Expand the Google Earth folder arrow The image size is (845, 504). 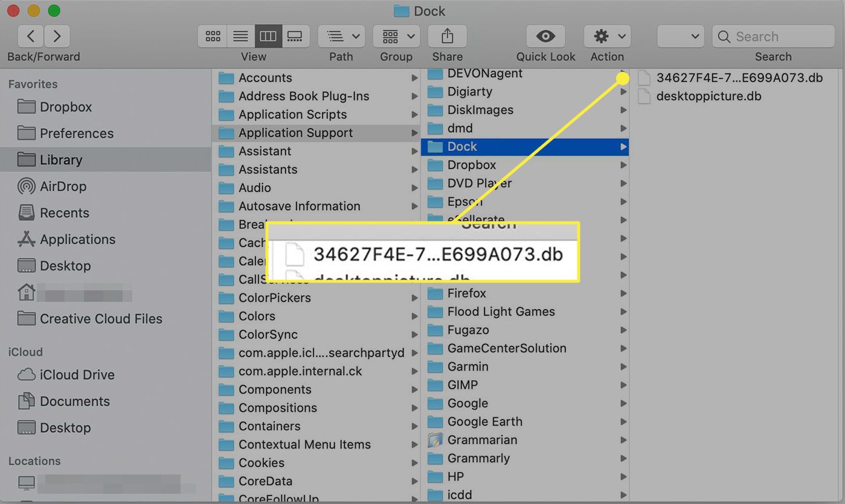click(x=623, y=422)
